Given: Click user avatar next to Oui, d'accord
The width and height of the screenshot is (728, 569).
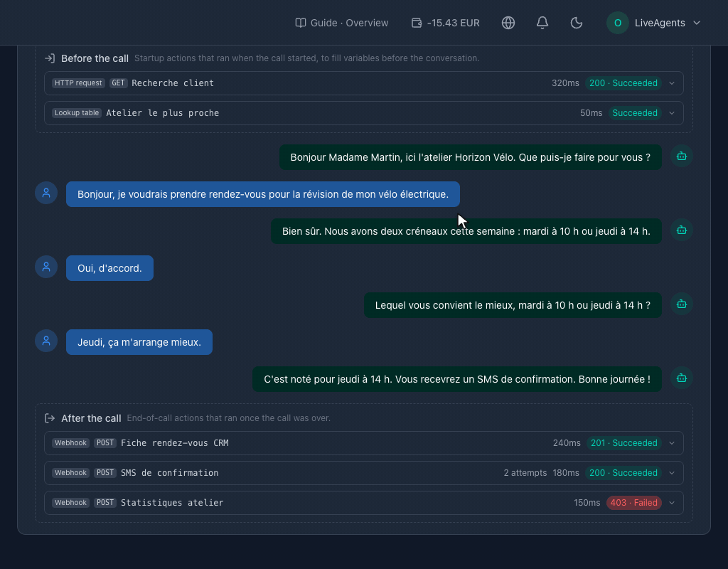Looking at the screenshot, I should [x=46, y=267].
